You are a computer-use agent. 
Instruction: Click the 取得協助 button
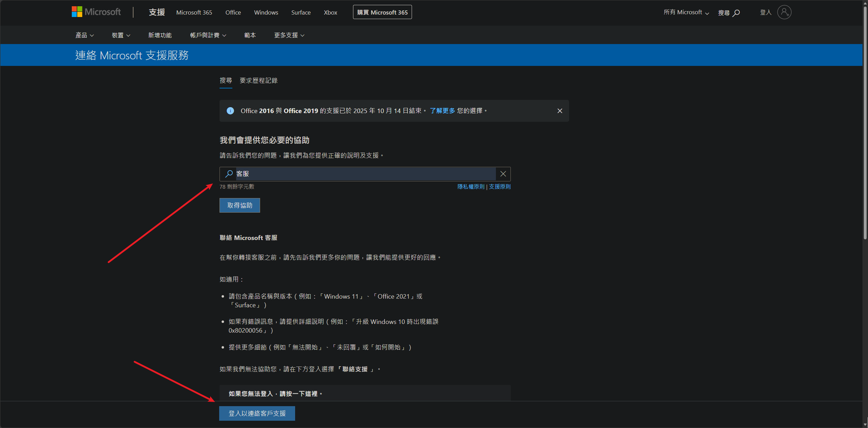[x=240, y=205]
